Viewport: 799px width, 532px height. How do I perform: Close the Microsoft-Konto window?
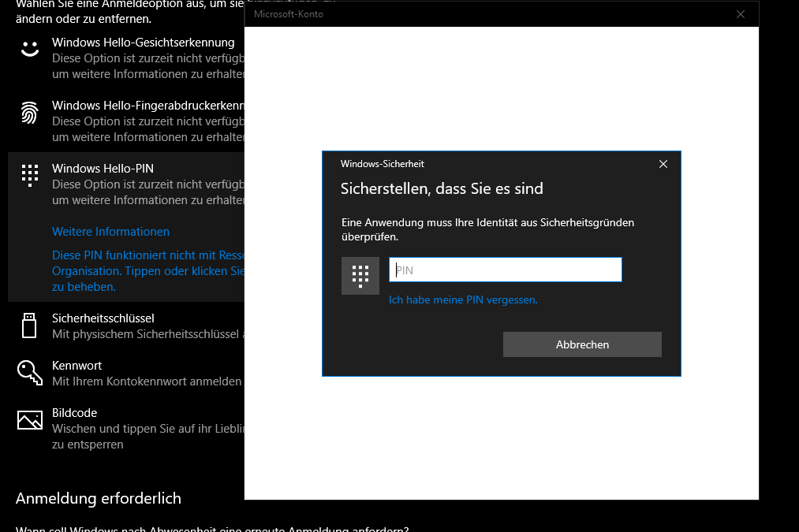pyautogui.click(x=741, y=14)
